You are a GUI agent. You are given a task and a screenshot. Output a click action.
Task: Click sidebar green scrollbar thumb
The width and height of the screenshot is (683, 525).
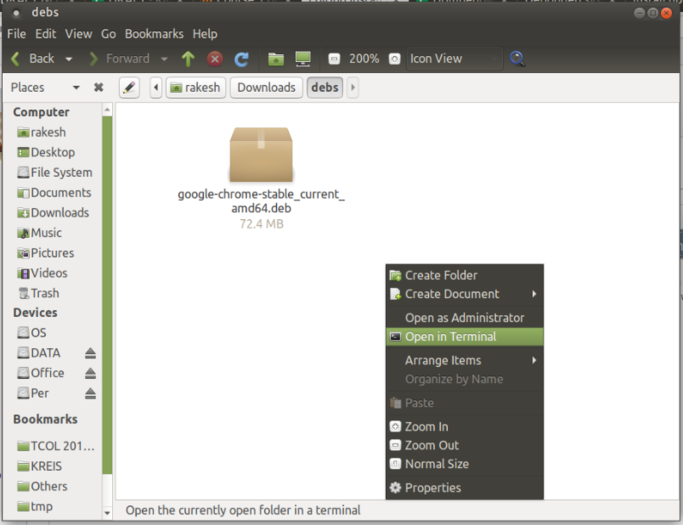pyautogui.click(x=107, y=295)
